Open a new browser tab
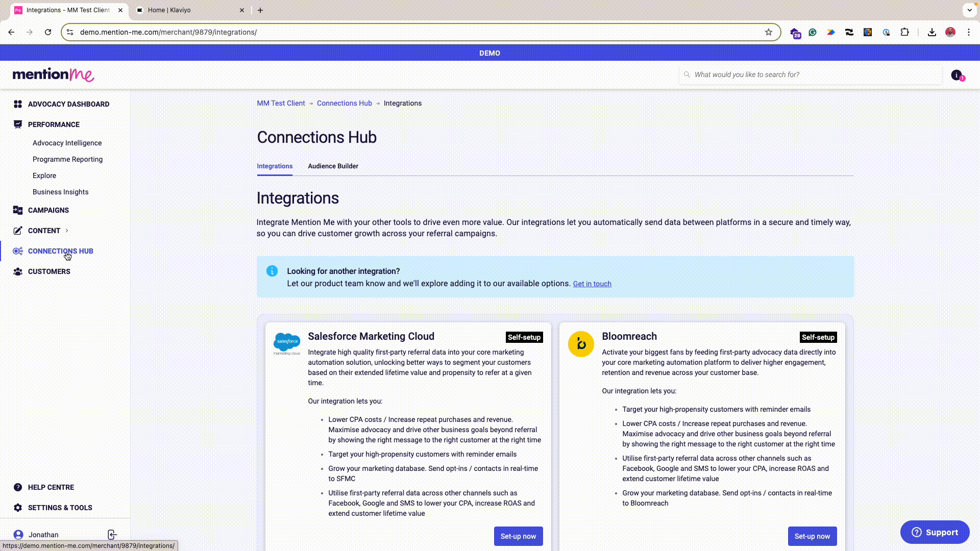Screen dimensions: 980x551 pyautogui.click(x=260, y=10)
